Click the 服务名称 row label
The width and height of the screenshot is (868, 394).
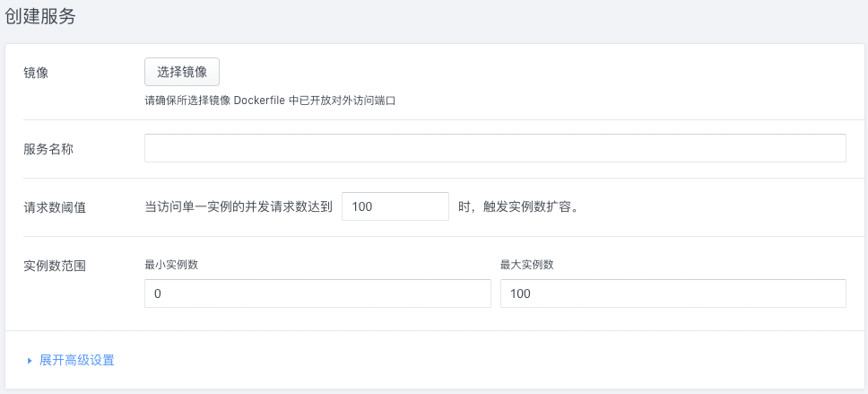pos(48,149)
